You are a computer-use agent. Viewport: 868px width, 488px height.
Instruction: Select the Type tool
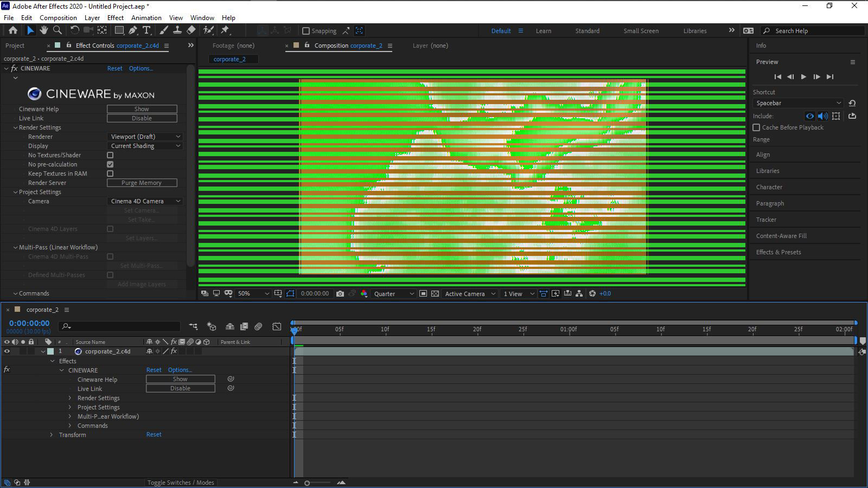point(146,30)
